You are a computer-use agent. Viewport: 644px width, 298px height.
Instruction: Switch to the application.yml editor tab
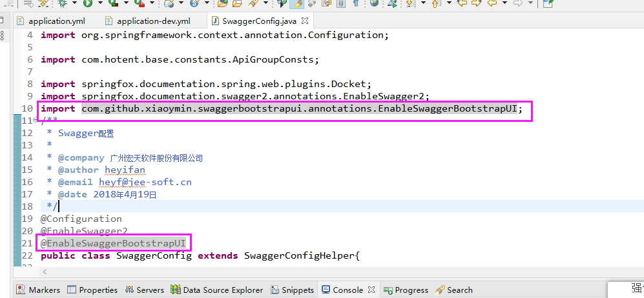coord(51,21)
